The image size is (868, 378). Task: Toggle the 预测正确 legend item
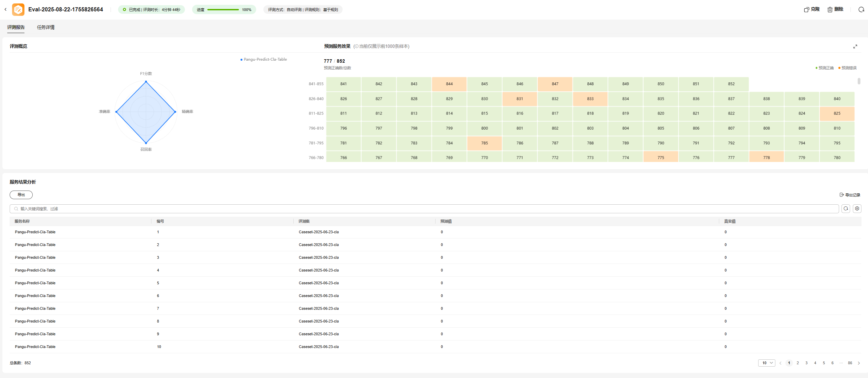pyautogui.click(x=825, y=68)
